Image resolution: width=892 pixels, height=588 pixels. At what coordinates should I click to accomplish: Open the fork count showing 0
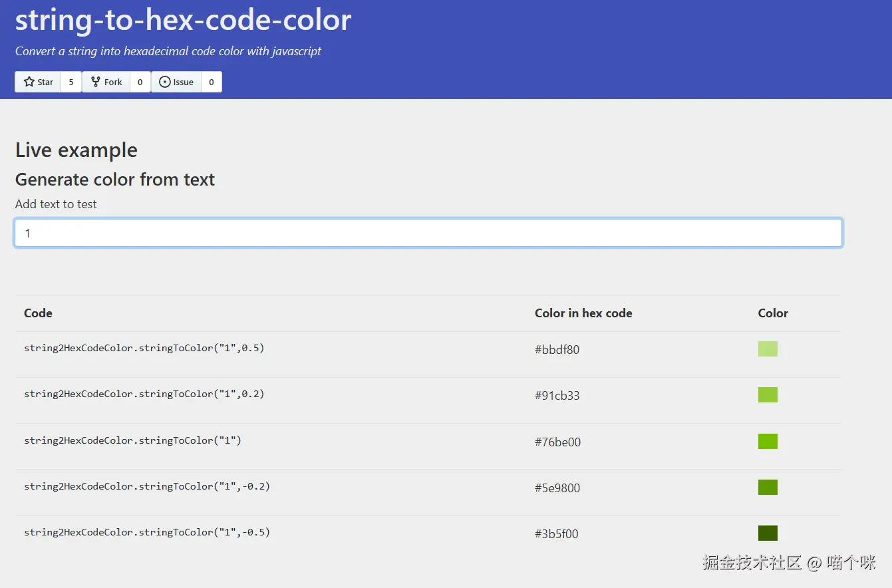140,82
